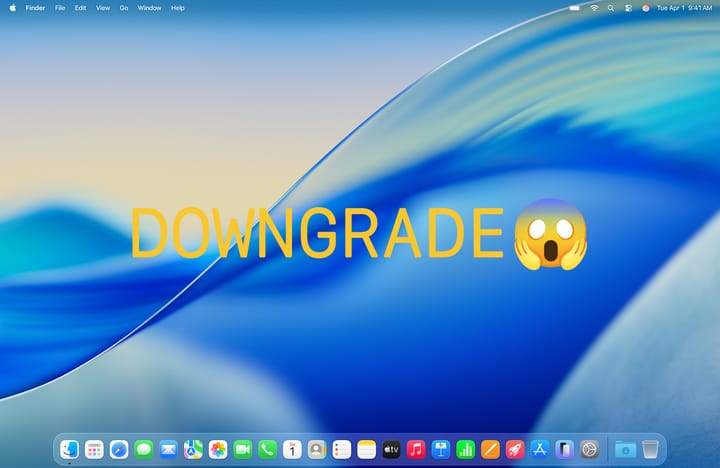
Task: Launch Safari from the dock
Action: (x=119, y=450)
